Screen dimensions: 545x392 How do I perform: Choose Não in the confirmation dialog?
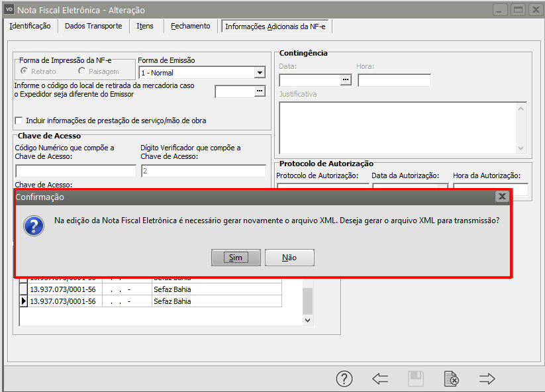[289, 258]
